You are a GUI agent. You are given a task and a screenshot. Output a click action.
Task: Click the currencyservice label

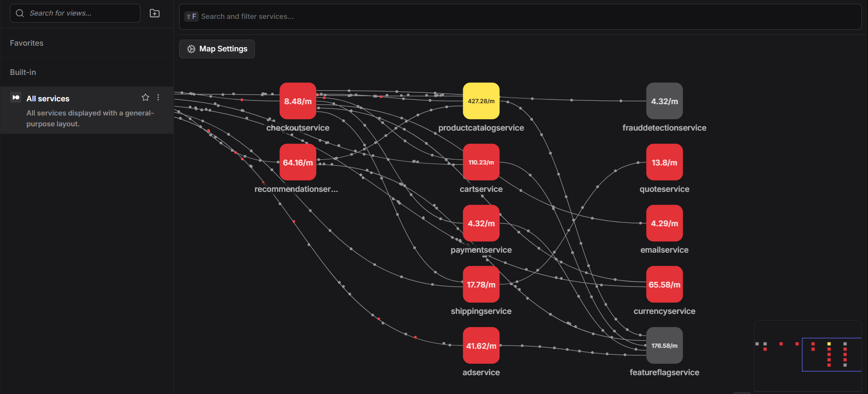pyautogui.click(x=664, y=311)
